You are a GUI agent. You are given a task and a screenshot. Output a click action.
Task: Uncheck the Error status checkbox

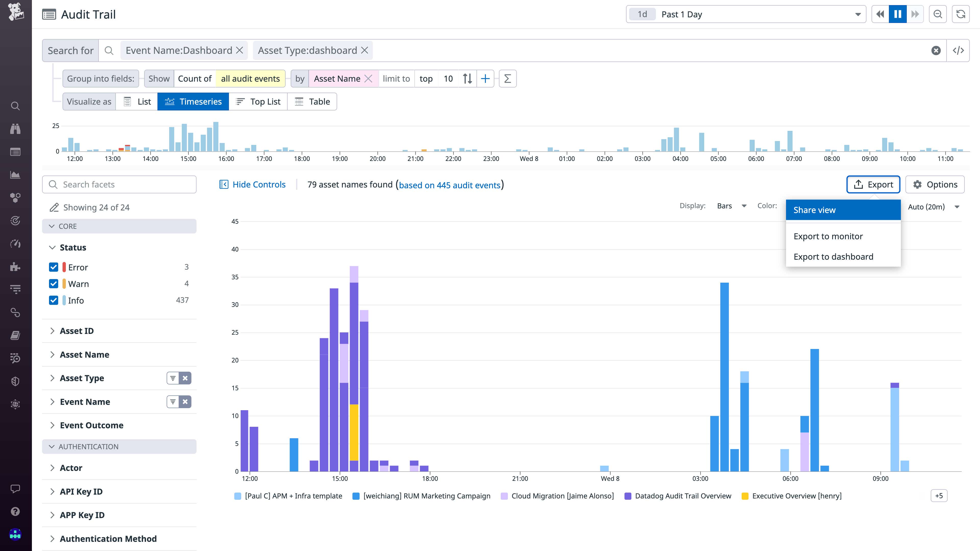click(54, 267)
